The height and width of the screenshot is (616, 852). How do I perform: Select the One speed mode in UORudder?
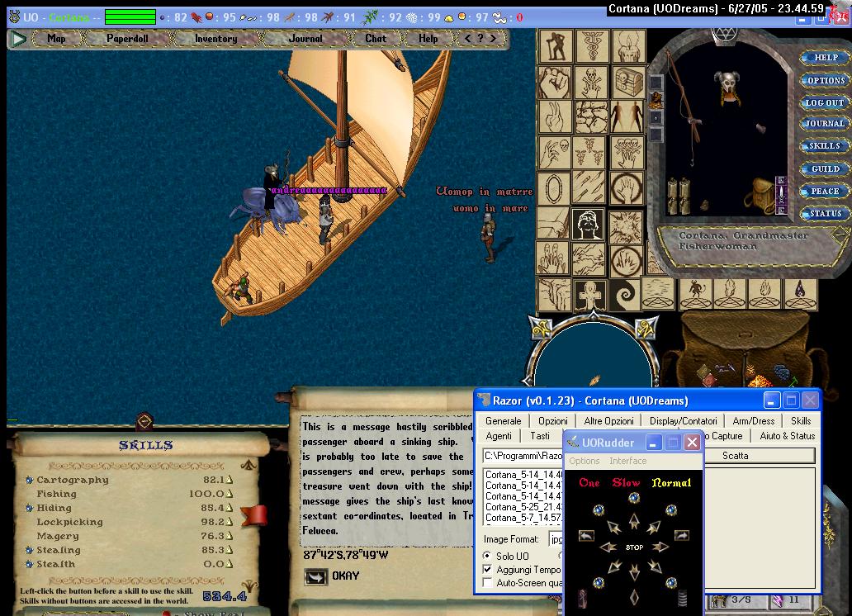point(589,483)
